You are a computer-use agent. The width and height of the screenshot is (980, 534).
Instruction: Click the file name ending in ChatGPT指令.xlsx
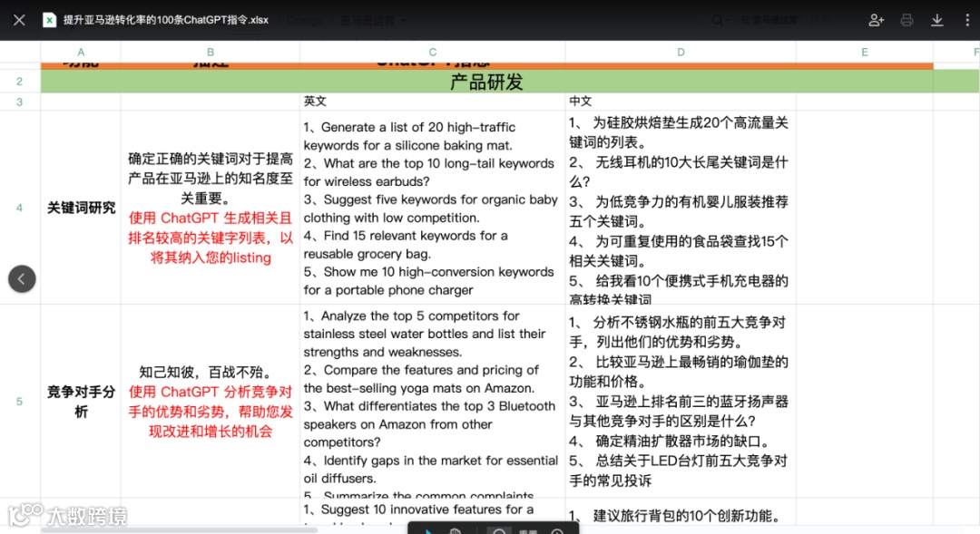point(166,20)
